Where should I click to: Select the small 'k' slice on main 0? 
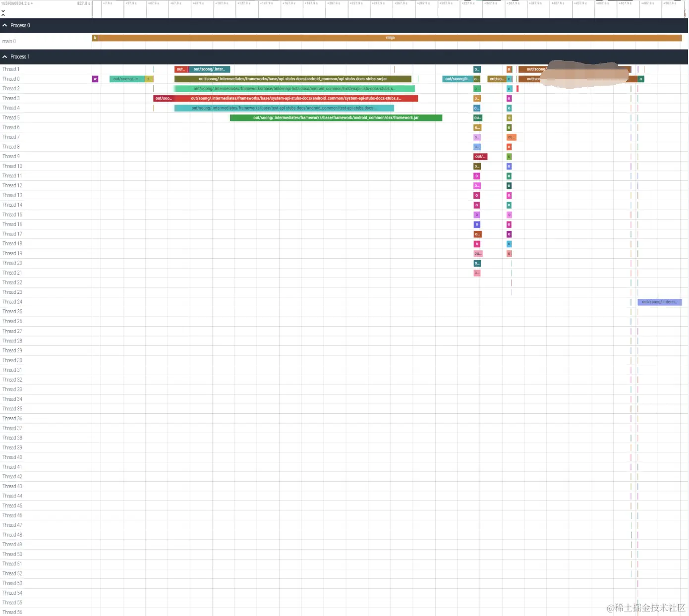click(x=95, y=38)
